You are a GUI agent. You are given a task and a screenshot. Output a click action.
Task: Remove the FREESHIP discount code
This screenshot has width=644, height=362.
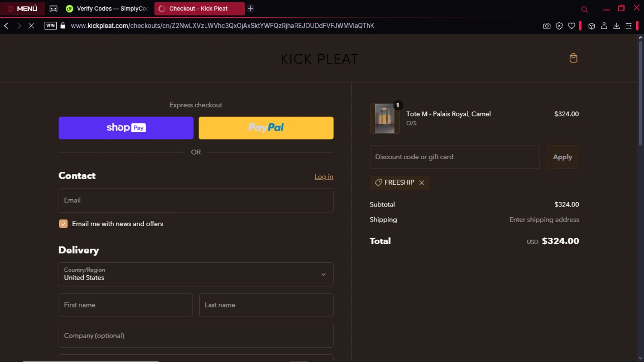422,183
